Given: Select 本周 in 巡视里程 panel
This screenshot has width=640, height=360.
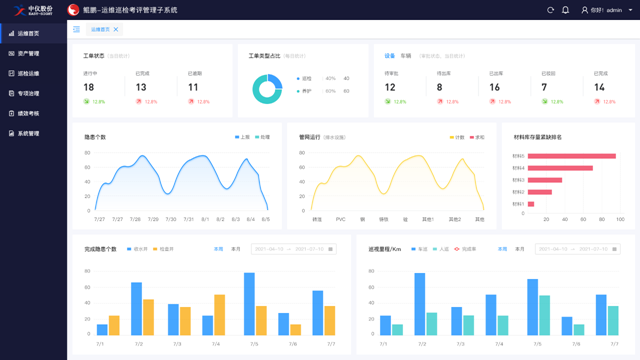Looking at the screenshot, I should tap(502, 249).
